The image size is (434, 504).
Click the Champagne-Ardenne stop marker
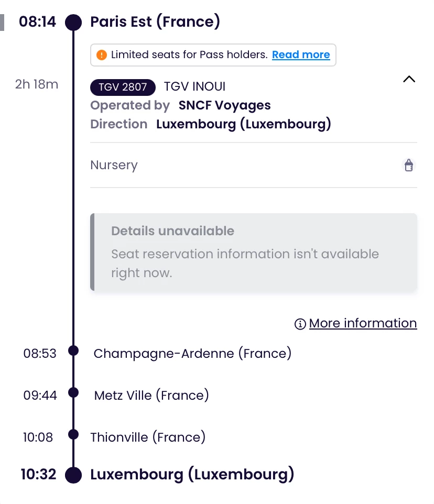pos(73,350)
